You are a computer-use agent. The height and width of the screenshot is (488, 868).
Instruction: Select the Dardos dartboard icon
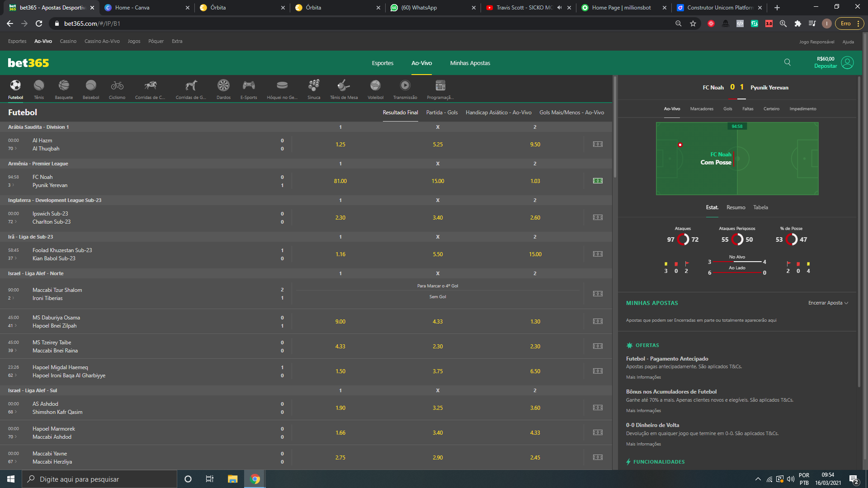pyautogui.click(x=223, y=85)
